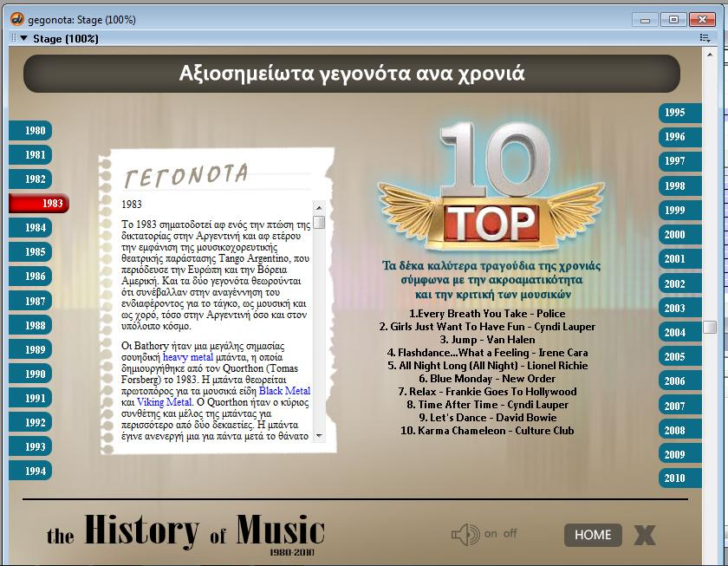Choose the 1987 year tab
The height and width of the screenshot is (566, 728).
(30, 301)
